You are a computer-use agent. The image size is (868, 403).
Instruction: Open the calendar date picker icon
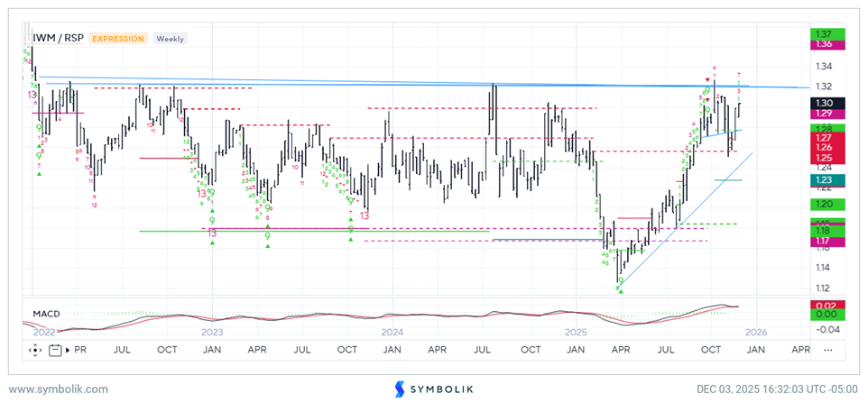[x=57, y=349]
